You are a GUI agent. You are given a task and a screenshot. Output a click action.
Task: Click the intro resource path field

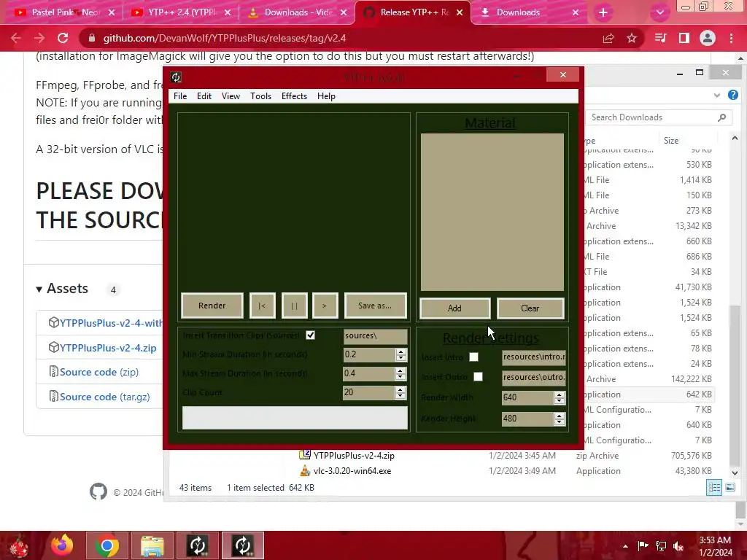coord(533,357)
